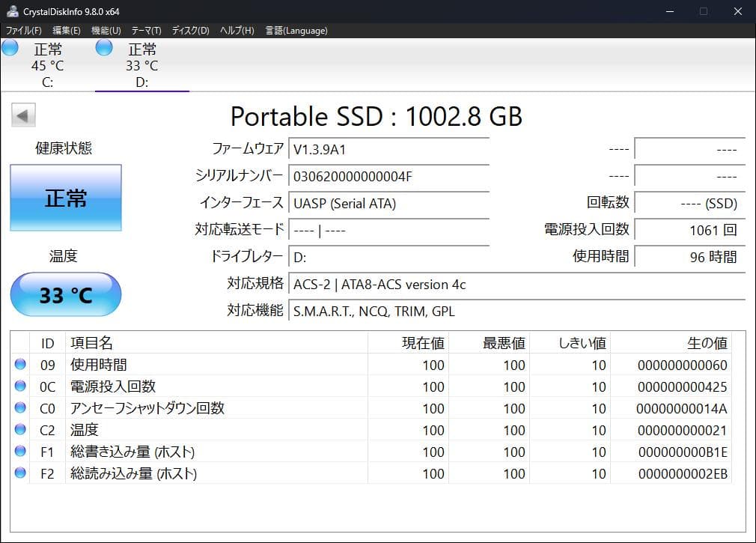The height and width of the screenshot is (543, 756).
Task: Click the features field S.M.A.R.T., NCQ, TRIM, GPL
Action: 517,311
